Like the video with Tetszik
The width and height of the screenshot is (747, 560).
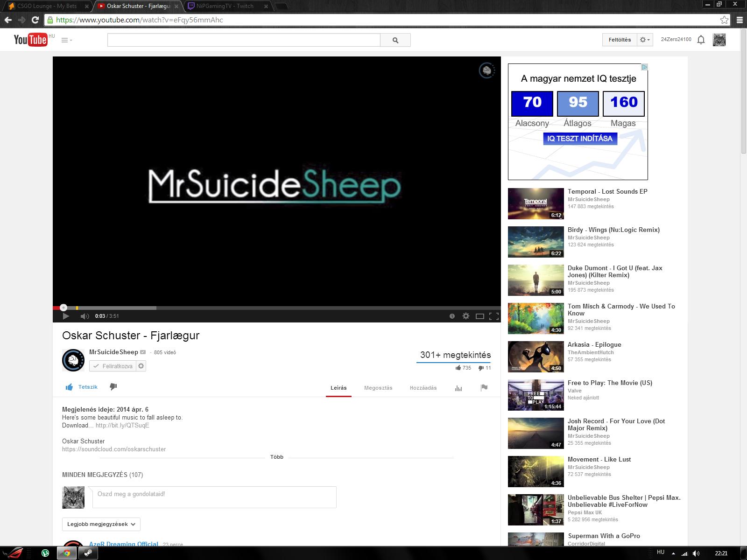[x=82, y=387]
